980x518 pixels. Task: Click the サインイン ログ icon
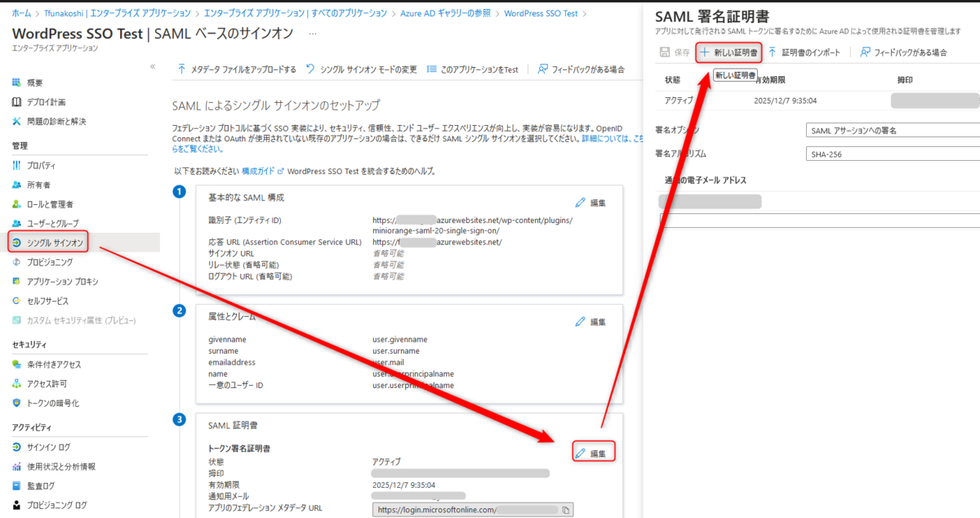tap(17, 447)
